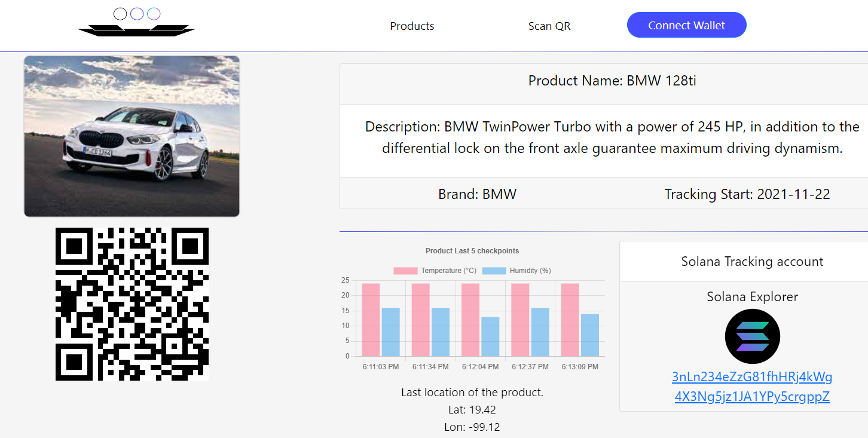Click the temperature bar at 6:13:09 PM

570,320
